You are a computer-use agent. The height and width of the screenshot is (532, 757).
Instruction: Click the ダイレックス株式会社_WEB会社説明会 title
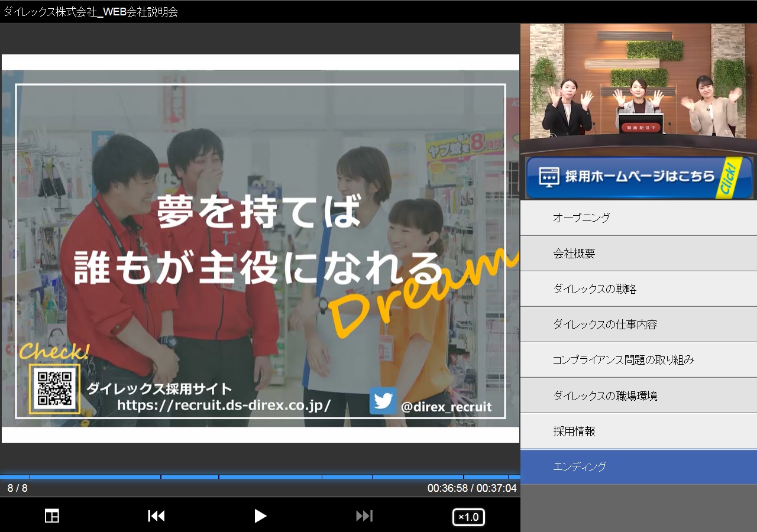click(x=91, y=12)
